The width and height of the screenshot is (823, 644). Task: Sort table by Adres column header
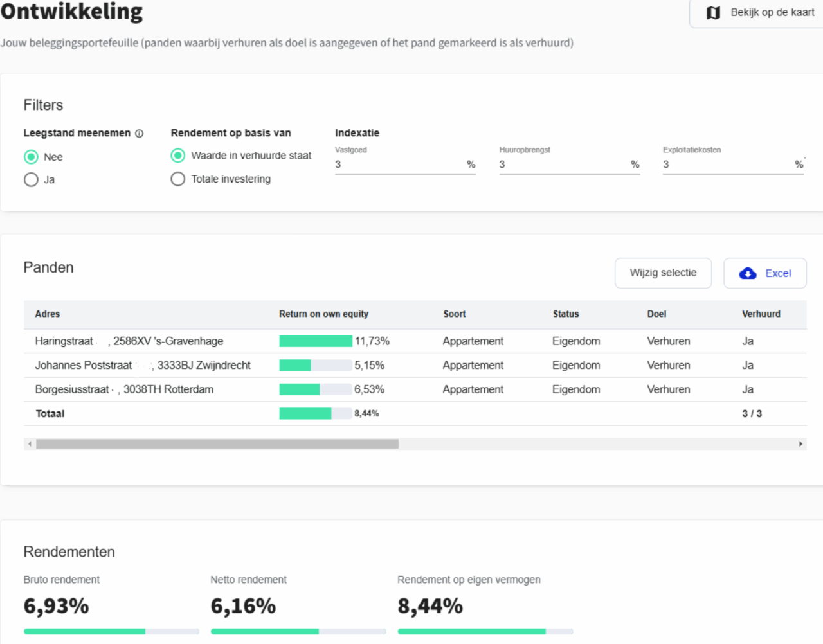coord(48,314)
